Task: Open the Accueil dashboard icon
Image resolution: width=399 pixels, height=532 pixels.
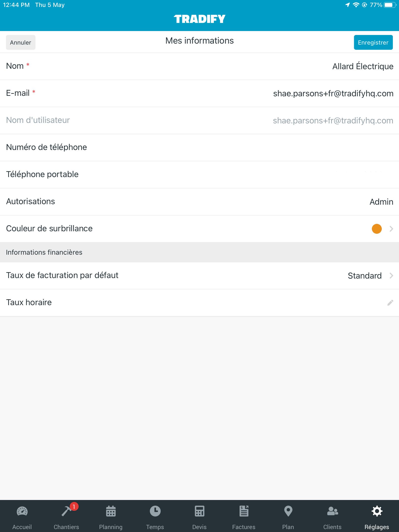Action: pyautogui.click(x=22, y=511)
